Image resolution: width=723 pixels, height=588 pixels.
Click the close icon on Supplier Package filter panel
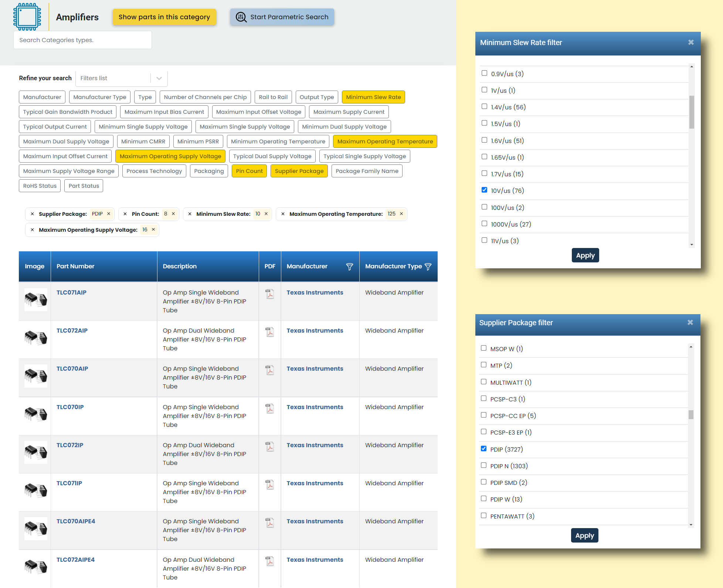coord(690,322)
